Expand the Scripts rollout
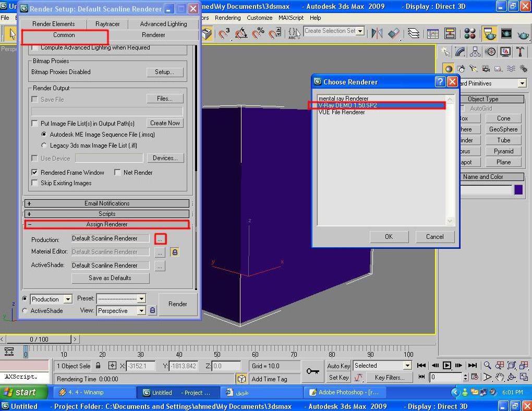The width and height of the screenshot is (532, 411). click(x=107, y=214)
